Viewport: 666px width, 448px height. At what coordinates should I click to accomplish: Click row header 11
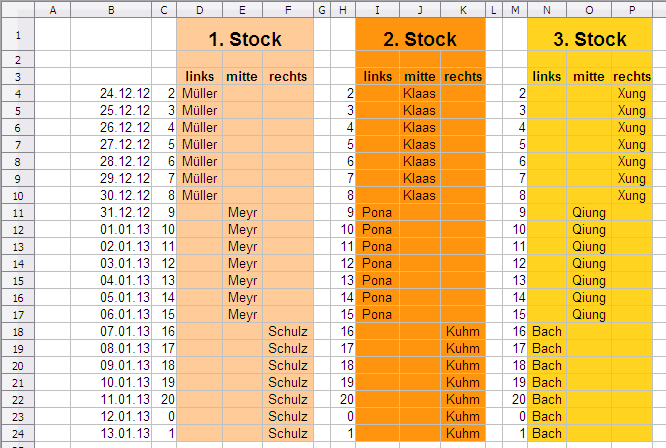pos(17,212)
